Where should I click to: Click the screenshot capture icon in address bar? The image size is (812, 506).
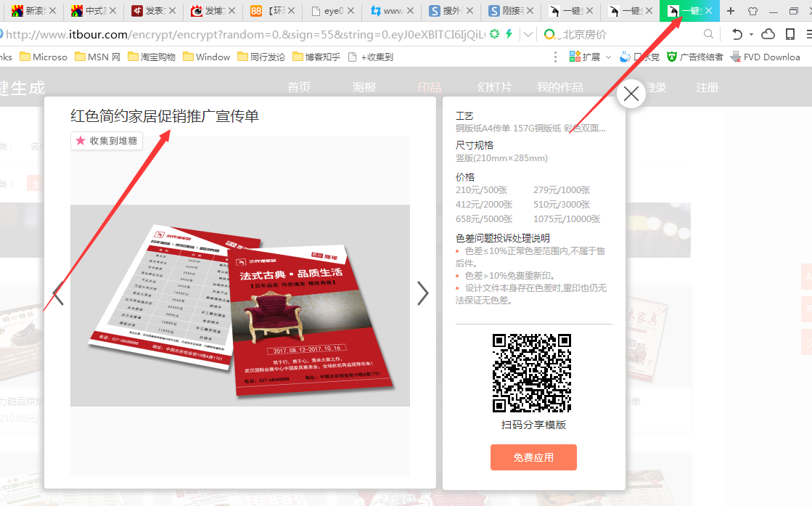click(495, 33)
